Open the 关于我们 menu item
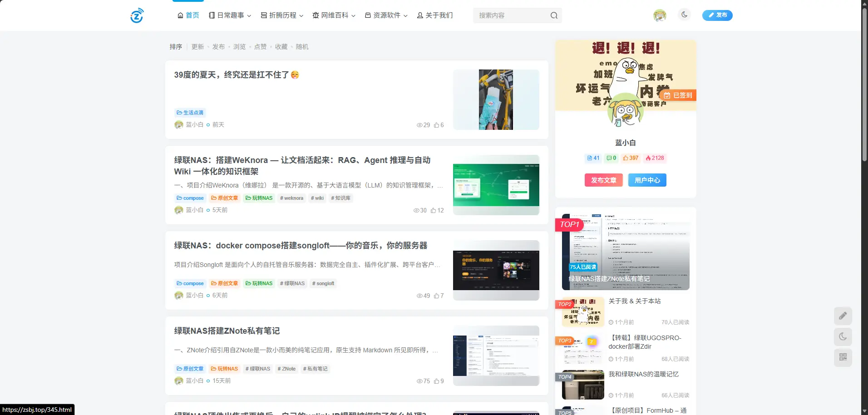Image resolution: width=868 pixels, height=415 pixels. tap(435, 15)
